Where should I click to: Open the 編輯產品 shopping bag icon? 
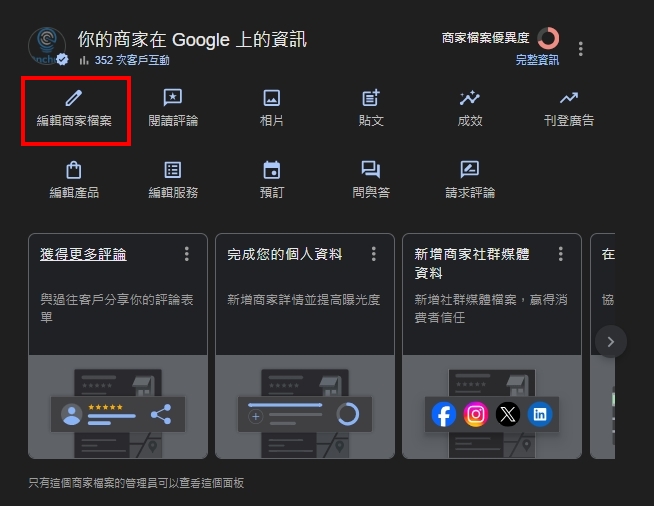(x=74, y=170)
